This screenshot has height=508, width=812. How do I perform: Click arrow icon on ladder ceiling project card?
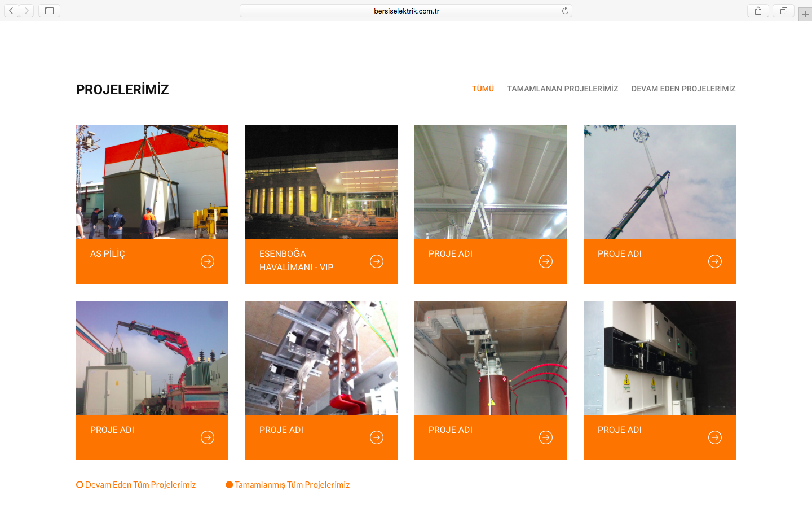[x=546, y=261]
